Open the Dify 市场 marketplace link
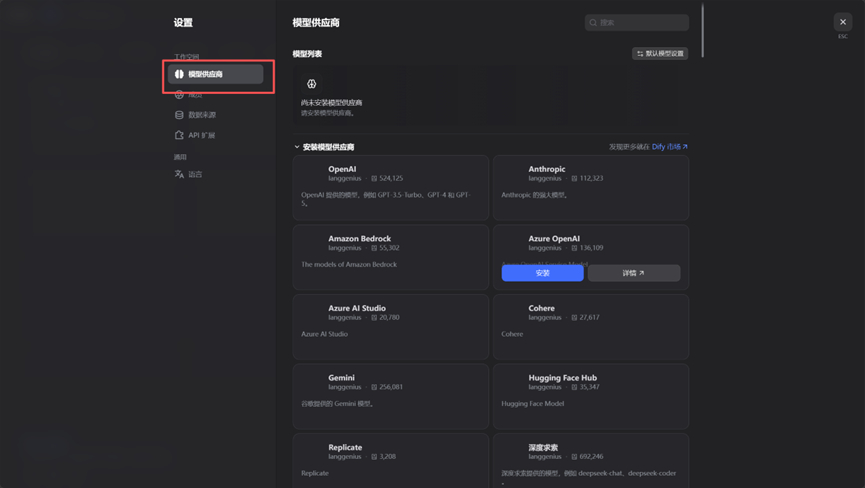Viewport: 865px width, 488px height. 670,147
